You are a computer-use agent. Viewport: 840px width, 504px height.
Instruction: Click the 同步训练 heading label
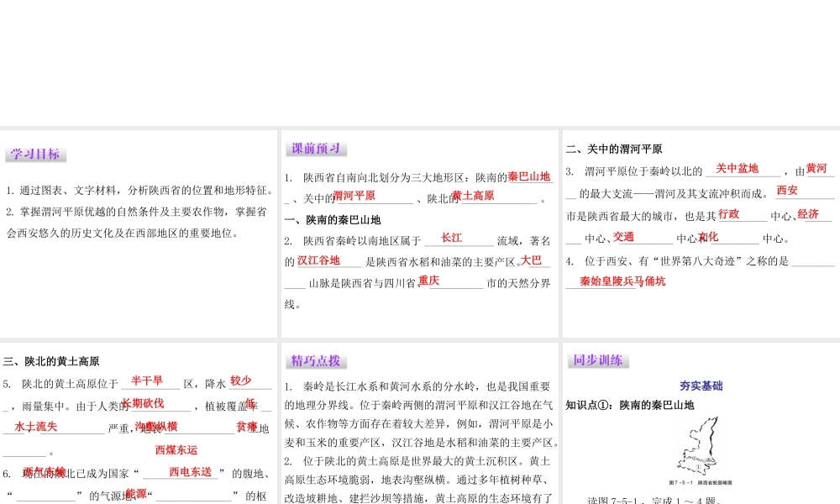598,360
